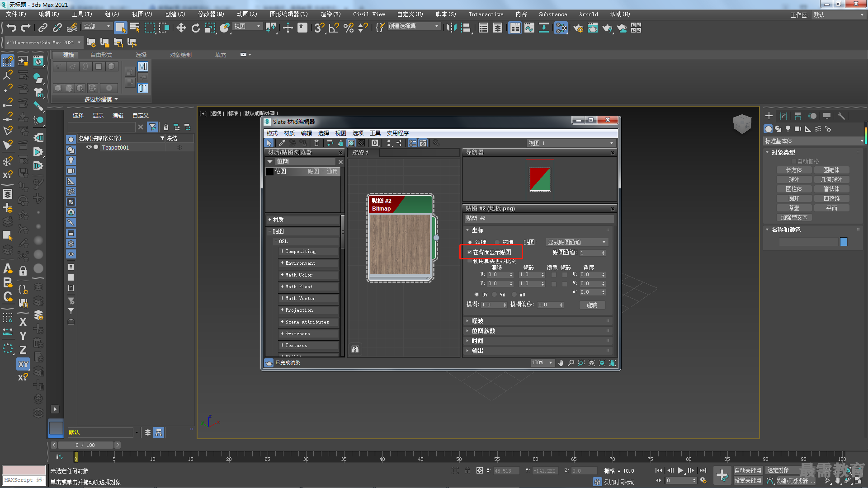Select the Lights category in Create panel
The height and width of the screenshot is (488, 868).
coord(788,129)
